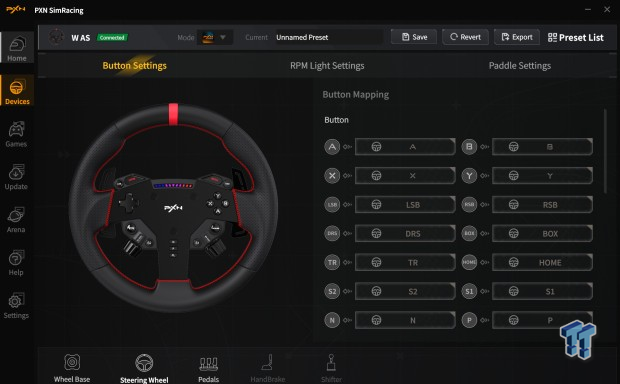Export the preset
The width and height of the screenshot is (620, 384).
tap(517, 37)
